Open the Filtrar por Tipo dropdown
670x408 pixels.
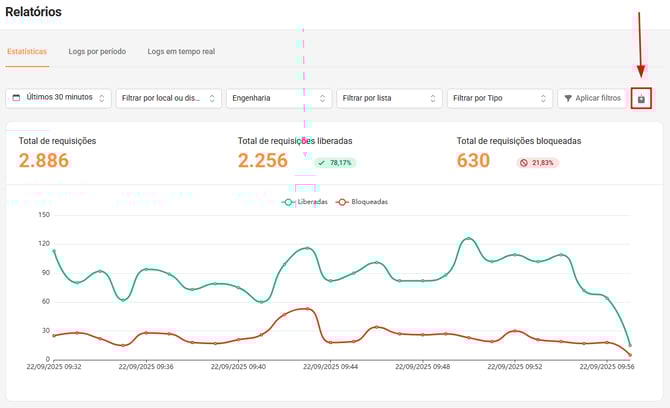click(x=499, y=98)
